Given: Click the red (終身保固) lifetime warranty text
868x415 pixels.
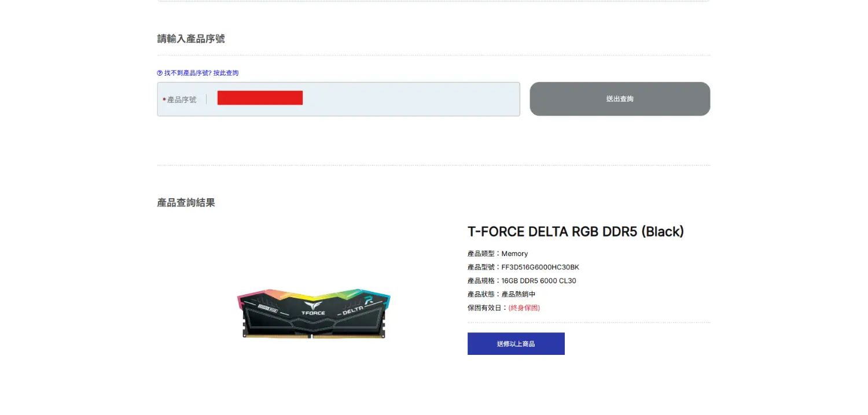Looking at the screenshot, I should 524,308.
